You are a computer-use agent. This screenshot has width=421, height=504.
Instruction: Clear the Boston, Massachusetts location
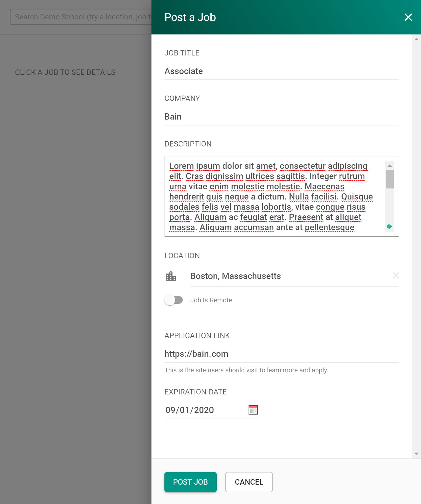396,275
